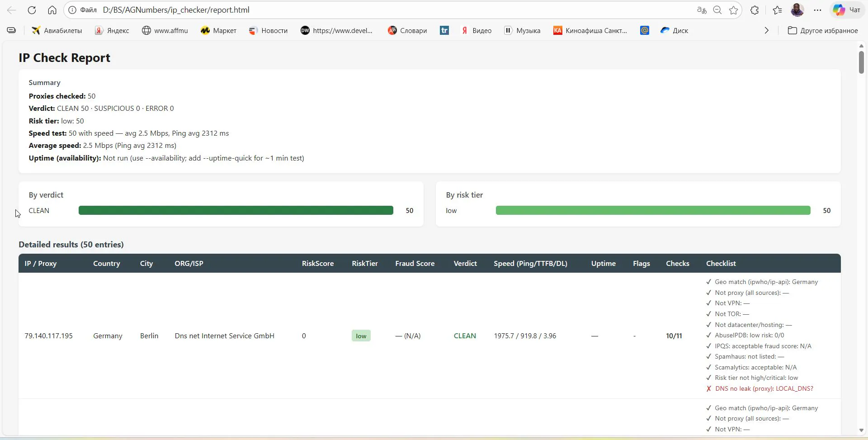Click the zoom magnifier icon

pos(717,10)
